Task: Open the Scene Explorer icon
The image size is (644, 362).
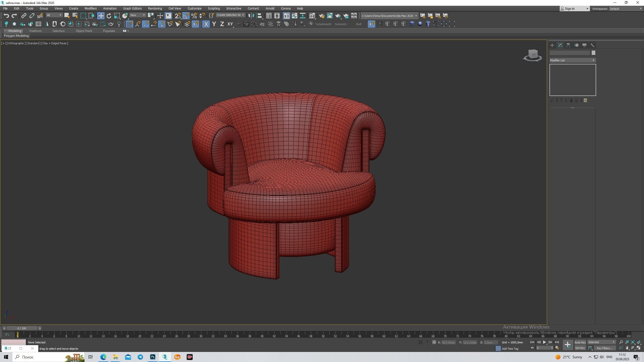Action: [269, 16]
